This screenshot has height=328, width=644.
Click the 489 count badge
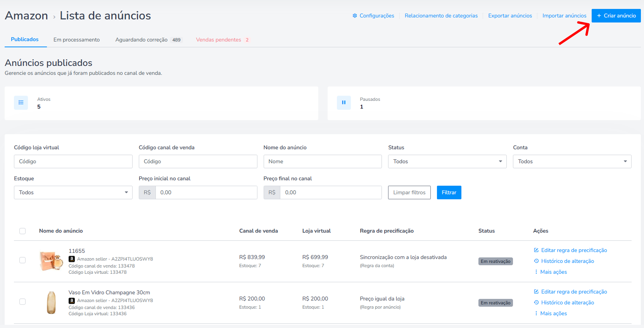(x=176, y=40)
